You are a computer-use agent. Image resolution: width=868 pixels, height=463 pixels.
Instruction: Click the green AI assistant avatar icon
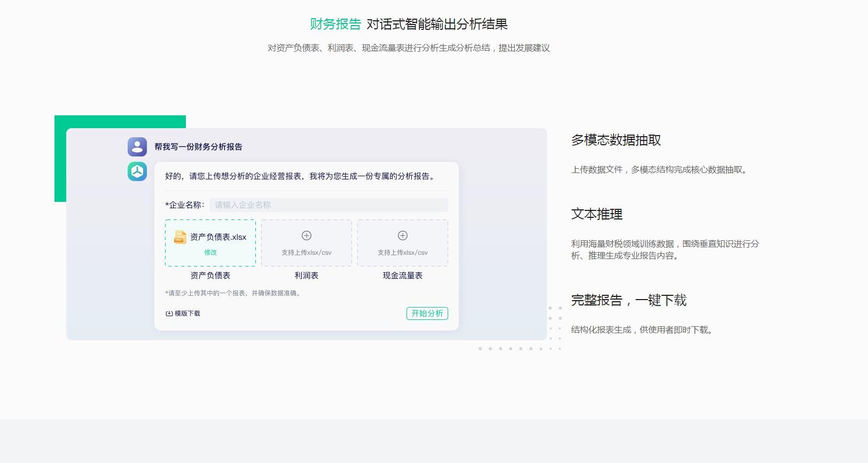[137, 171]
